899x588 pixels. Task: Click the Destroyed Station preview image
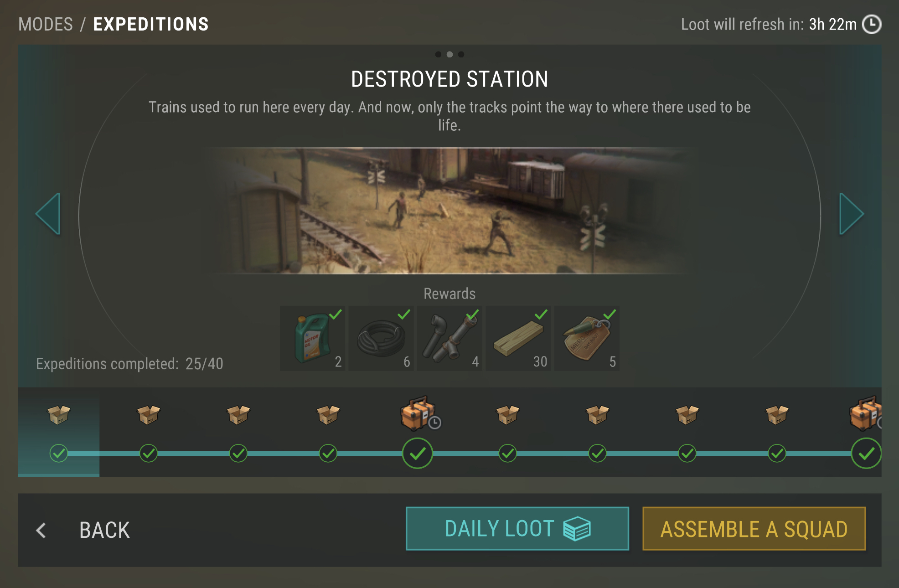(x=449, y=211)
